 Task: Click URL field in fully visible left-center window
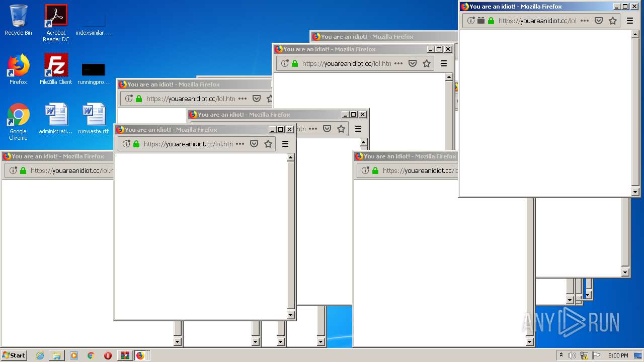pos(188,144)
